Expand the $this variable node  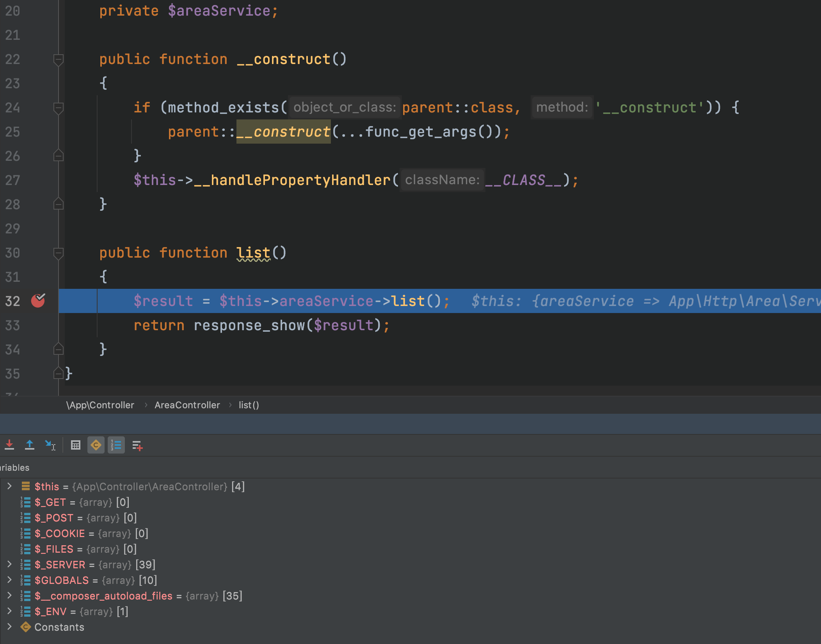[9, 486]
